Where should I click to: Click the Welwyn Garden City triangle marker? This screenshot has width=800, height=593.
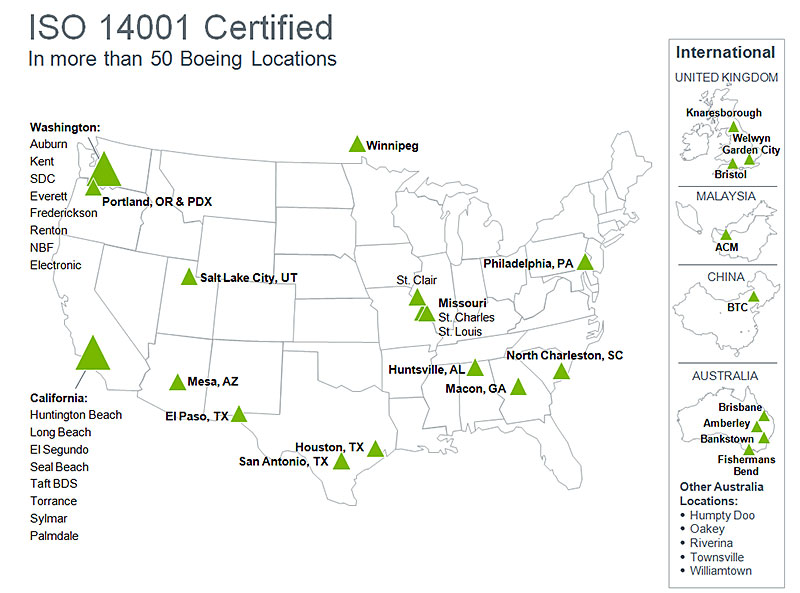click(749, 160)
